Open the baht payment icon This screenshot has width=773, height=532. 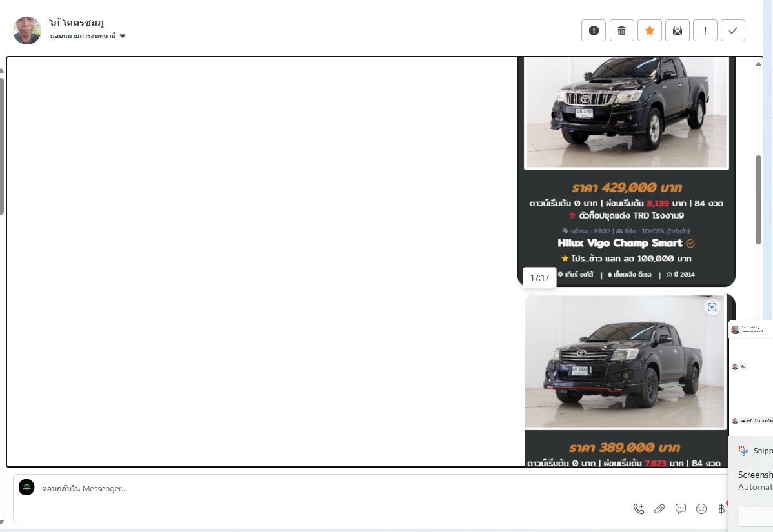(721, 509)
